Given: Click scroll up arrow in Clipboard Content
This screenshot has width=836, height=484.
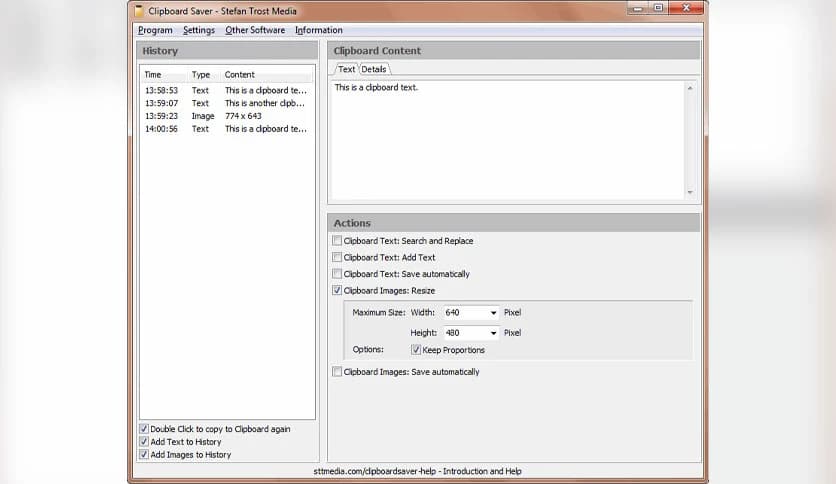Looking at the screenshot, I should point(690,88).
